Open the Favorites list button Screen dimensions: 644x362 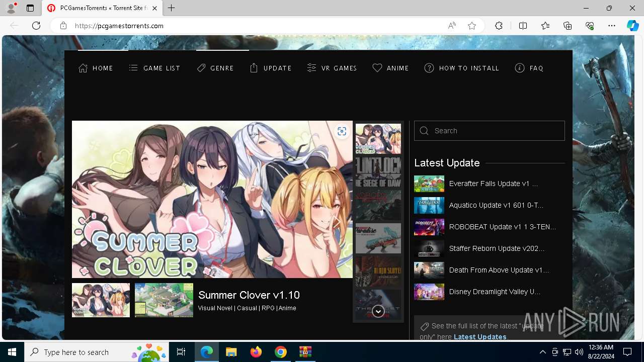click(545, 26)
